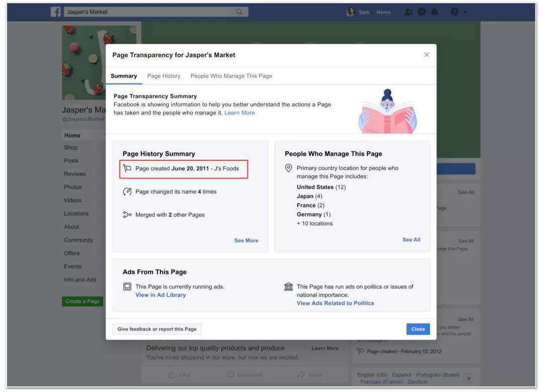
Task: Switch to the Page History tab
Action: pyautogui.click(x=164, y=76)
